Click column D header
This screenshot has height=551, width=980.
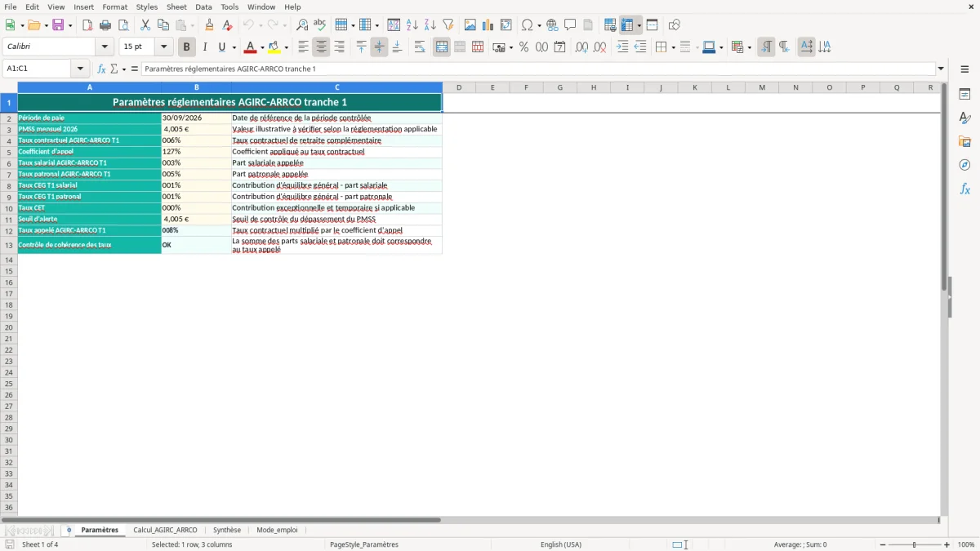(x=459, y=87)
